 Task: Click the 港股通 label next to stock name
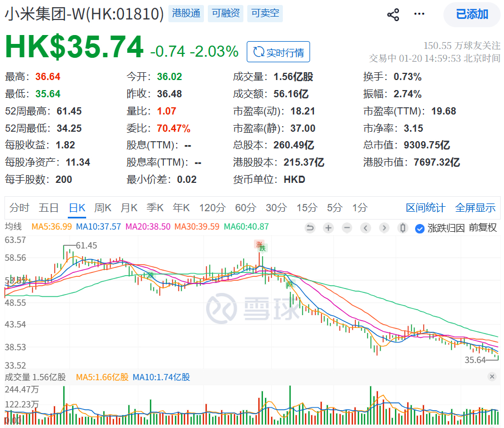pyautogui.click(x=186, y=13)
